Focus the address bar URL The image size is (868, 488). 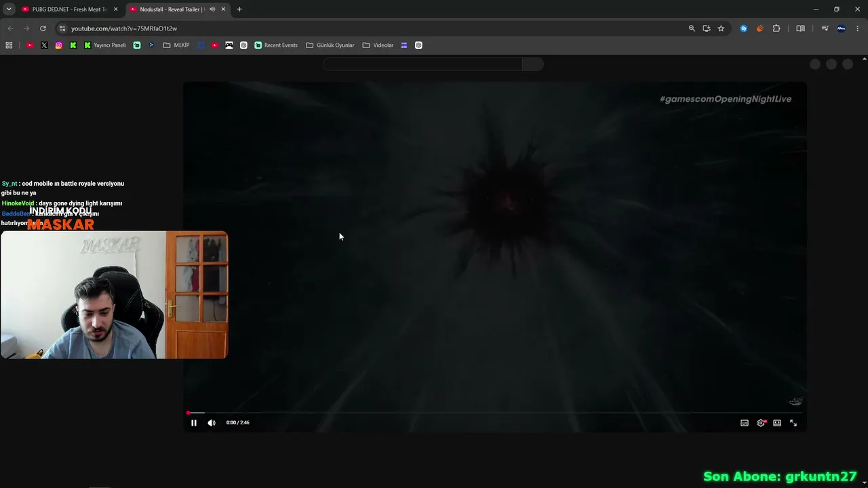coord(124,28)
